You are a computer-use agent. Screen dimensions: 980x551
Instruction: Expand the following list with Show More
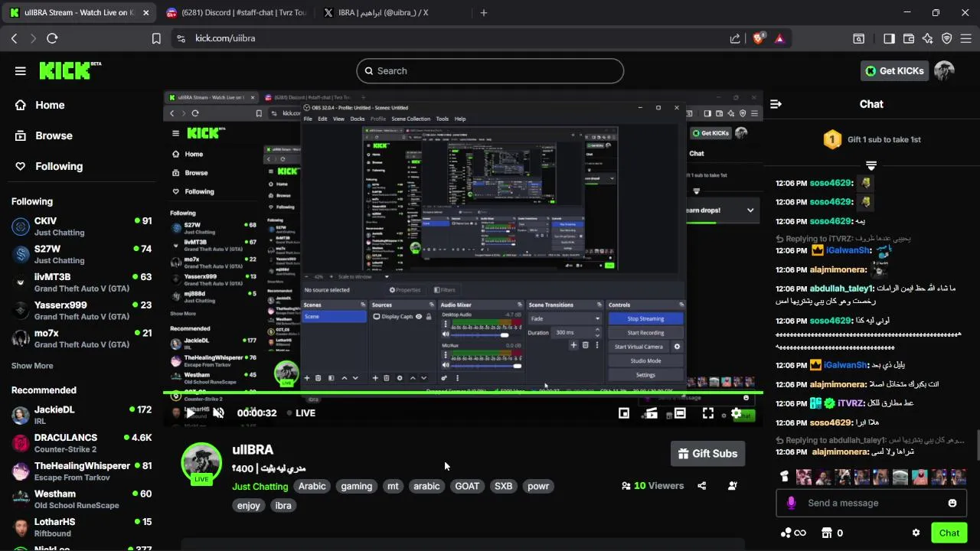click(x=32, y=366)
